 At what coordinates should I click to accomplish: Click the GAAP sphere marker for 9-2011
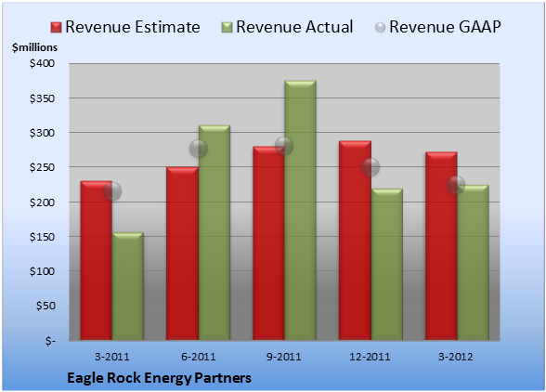pyautogui.click(x=284, y=146)
